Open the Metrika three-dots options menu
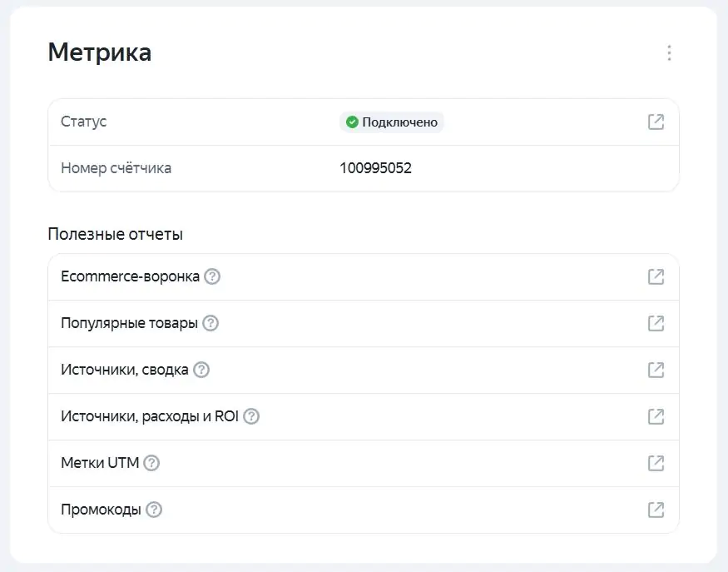 [x=669, y=53]
